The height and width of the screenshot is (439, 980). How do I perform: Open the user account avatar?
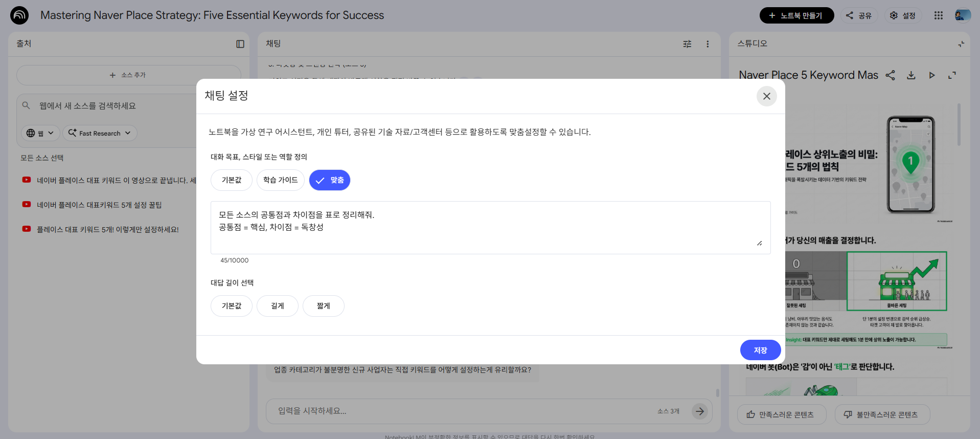tap(963, 15)
